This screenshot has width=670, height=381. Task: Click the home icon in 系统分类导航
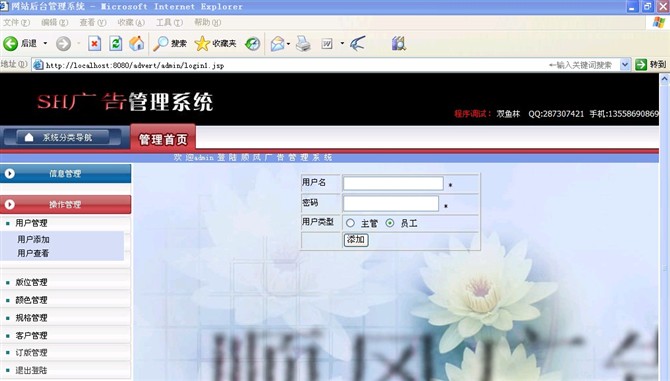click(x=29, y=138)
